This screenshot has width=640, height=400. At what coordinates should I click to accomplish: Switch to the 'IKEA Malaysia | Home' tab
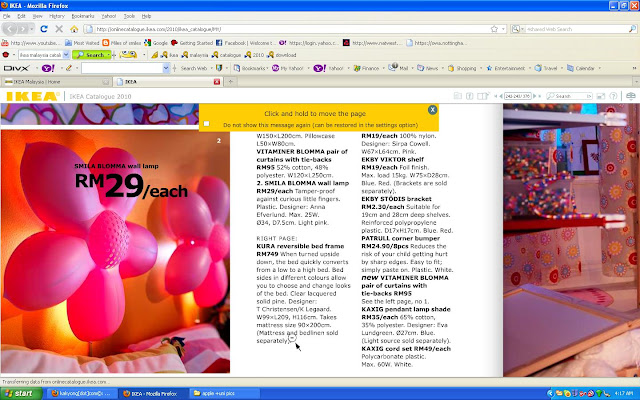tap(56, 82)
